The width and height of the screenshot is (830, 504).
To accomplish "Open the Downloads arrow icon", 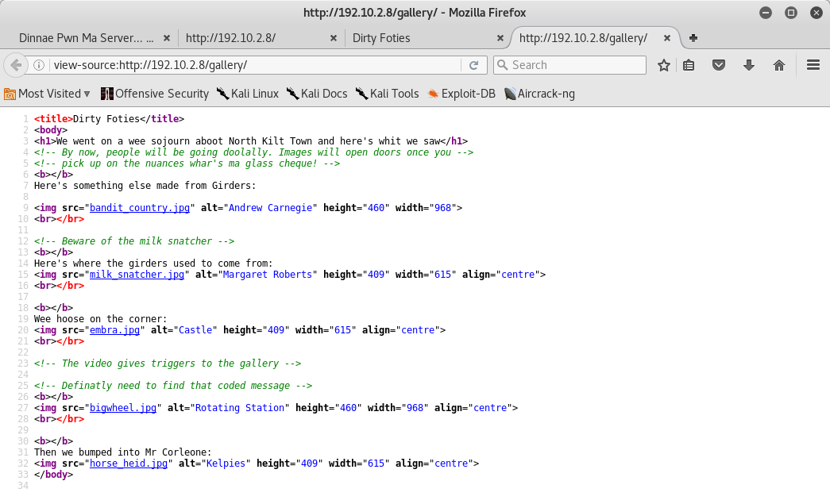I will [x=748, y=65].
